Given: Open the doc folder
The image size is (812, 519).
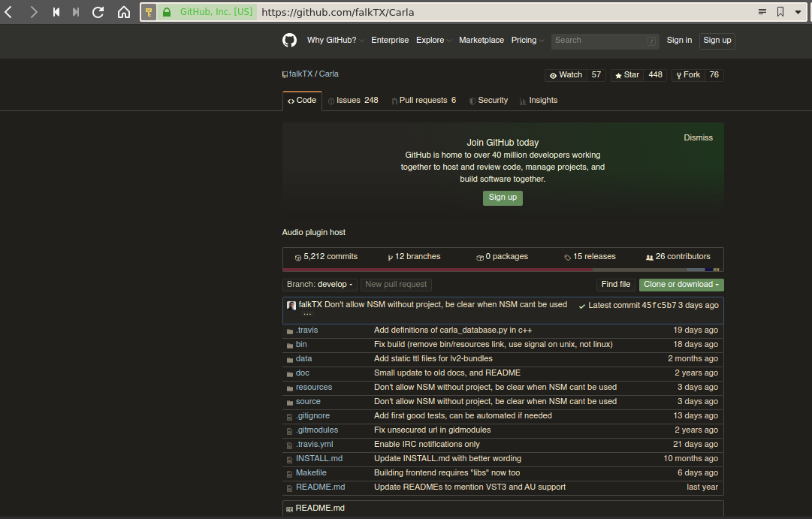Looking at the screenshot, I should pyautogui.click(x=303, y=373).
